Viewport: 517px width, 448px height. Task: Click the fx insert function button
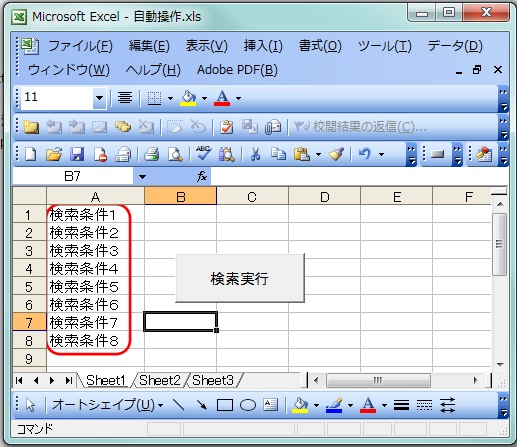[202, 176]
